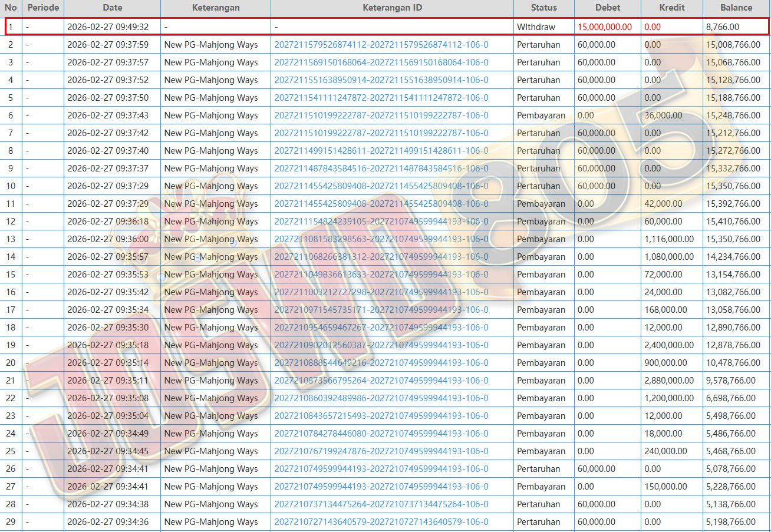Click the Balance column header
This screenshot has width=771, height=532.
[736, 8]
